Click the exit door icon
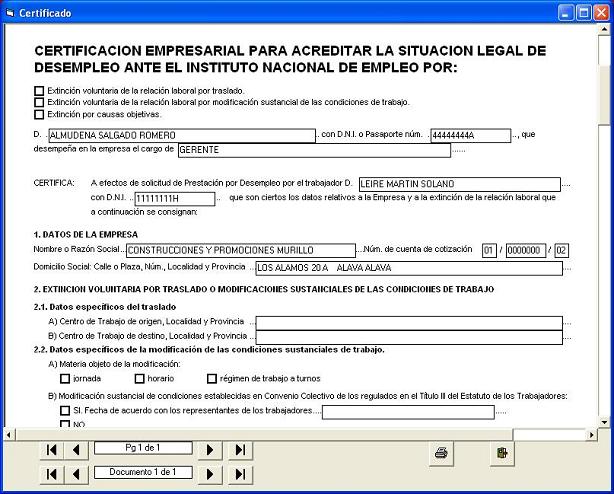Viewport: 614px width, 494px height. pyautogui.click(x=502, y=453)
